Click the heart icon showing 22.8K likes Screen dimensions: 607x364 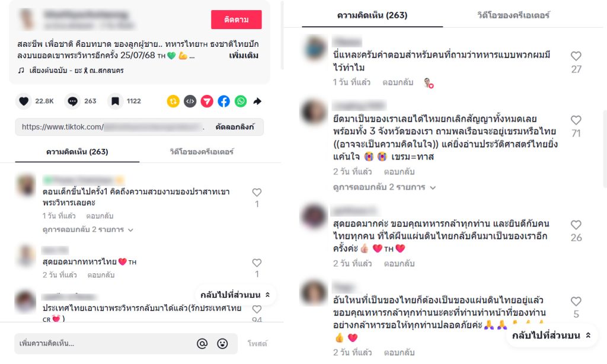point(24,101)
